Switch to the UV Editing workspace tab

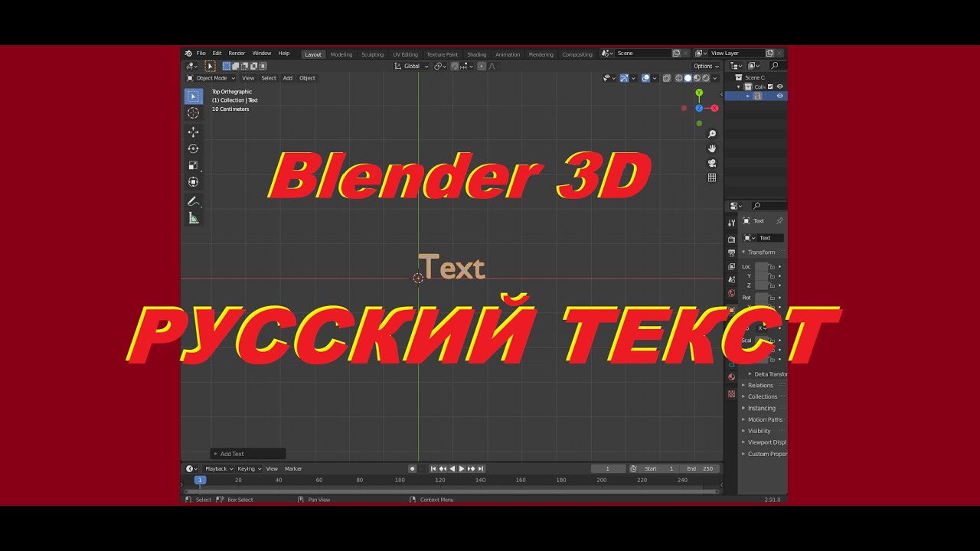tap(406, 54)
